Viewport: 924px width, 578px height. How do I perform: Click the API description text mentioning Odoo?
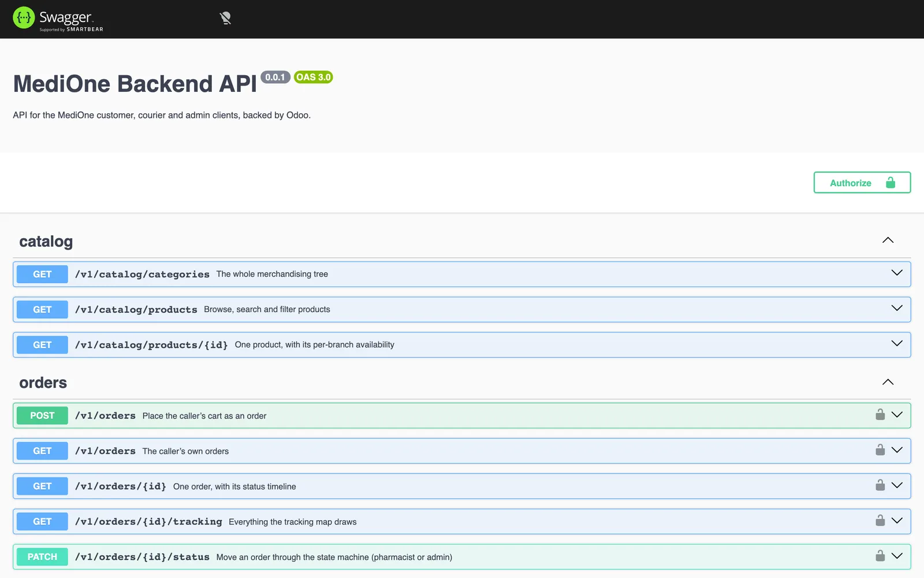pyautogui.click(x=162, y=115)
